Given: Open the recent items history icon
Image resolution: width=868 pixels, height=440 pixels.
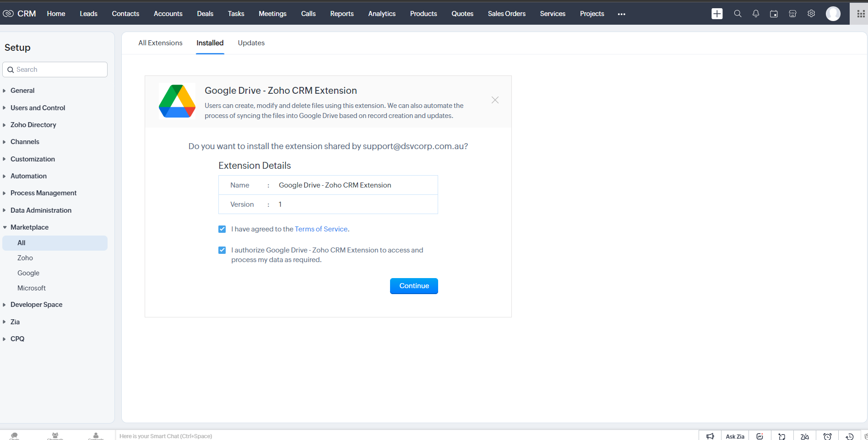Looking at the screenshot, I should tap(849, 436).
